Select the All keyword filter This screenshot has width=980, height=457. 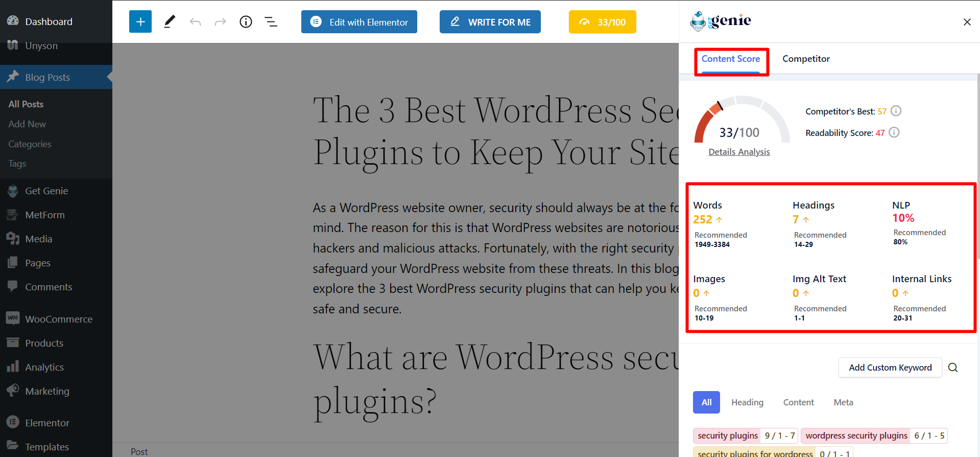pos(706,402)
